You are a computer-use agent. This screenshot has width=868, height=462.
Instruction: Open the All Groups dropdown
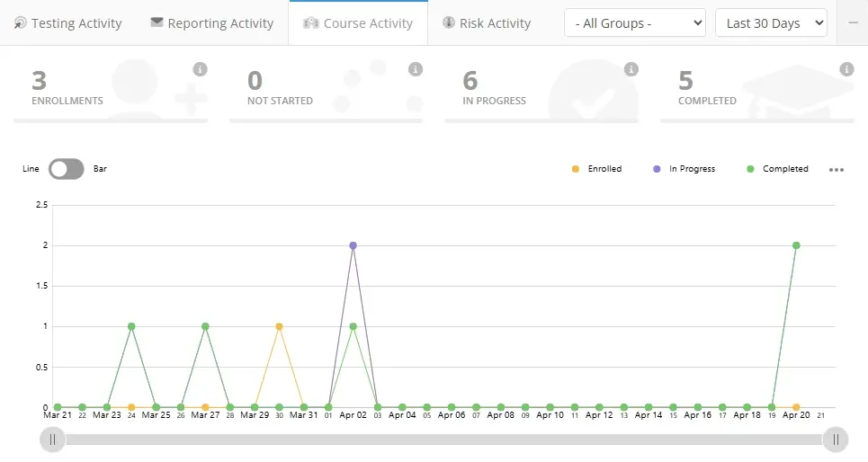tap(635, 23)
